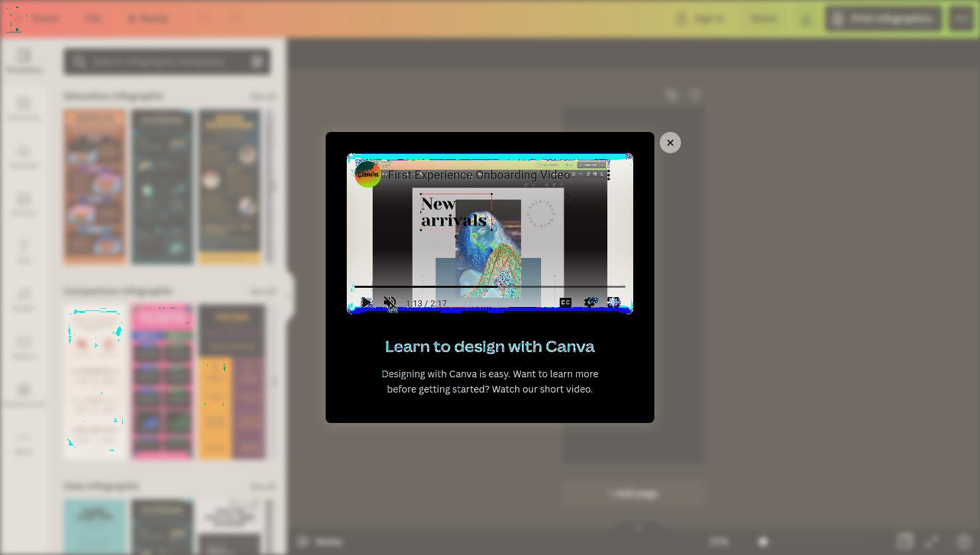Open the video in fullscreen mode
The width and height of the screenshot is (980, 555).
pos(614,302)
